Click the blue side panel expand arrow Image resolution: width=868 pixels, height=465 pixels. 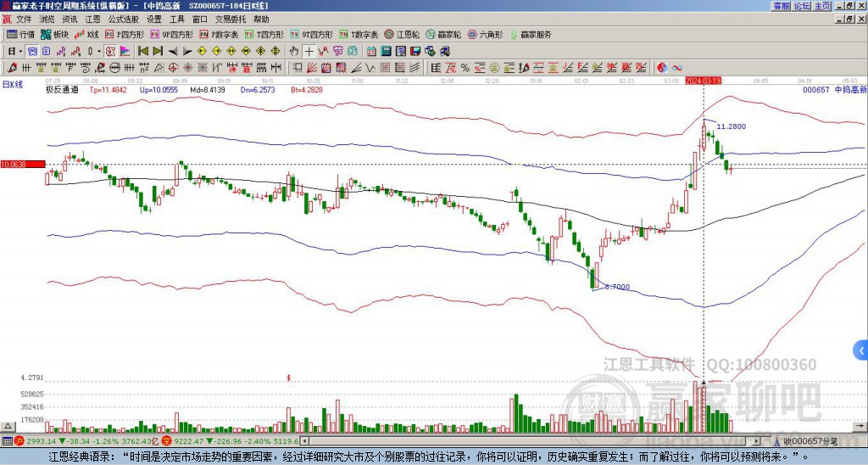[861, 350]
